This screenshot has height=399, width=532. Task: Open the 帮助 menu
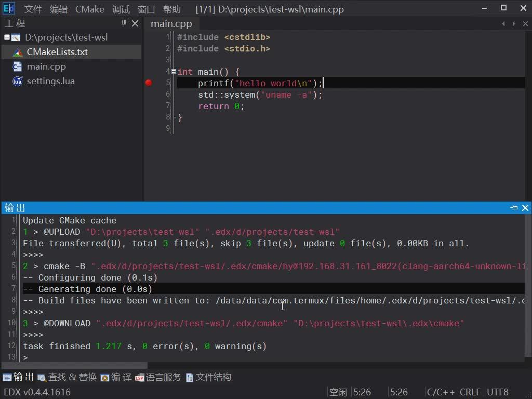click(x=171, y=9)
